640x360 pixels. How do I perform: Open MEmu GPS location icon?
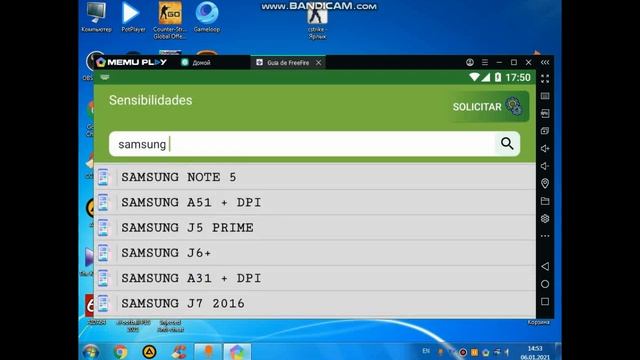tap(545, 184)
